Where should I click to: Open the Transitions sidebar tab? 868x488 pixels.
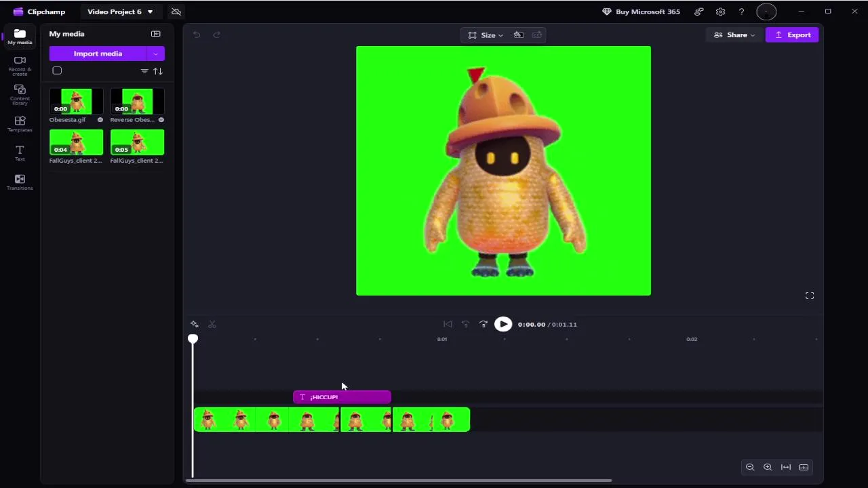[x=20, y=182]
